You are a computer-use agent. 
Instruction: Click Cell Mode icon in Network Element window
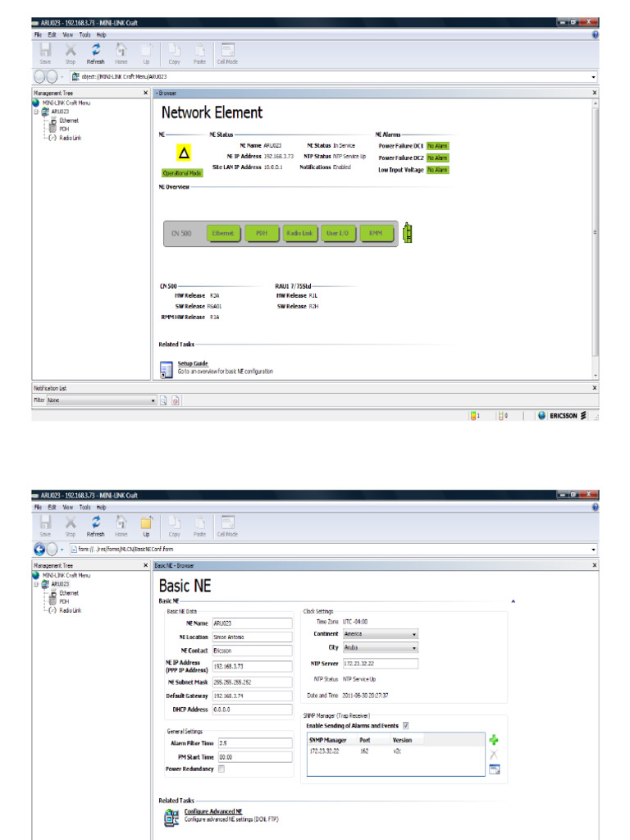228,50
